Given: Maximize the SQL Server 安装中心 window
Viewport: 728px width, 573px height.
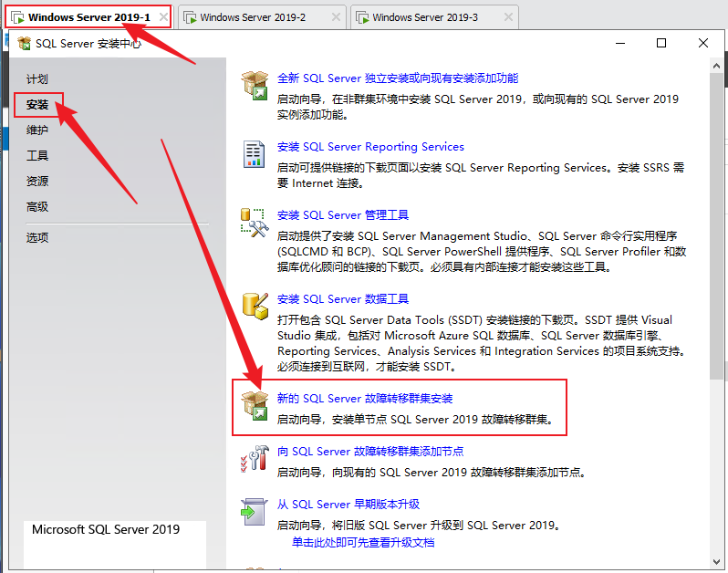Looking at the screenshot, I should 661,43.
